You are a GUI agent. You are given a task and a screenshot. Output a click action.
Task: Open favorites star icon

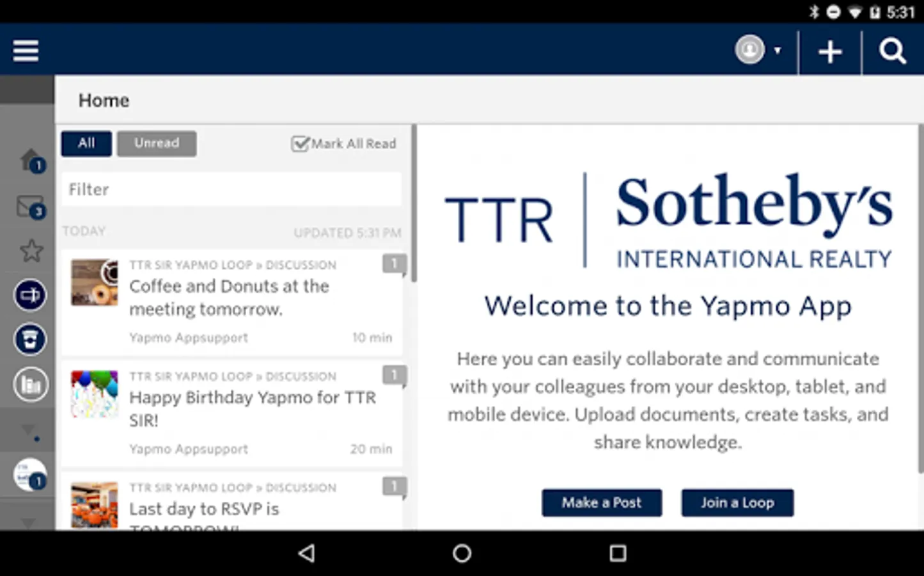[x=31, y=250]
